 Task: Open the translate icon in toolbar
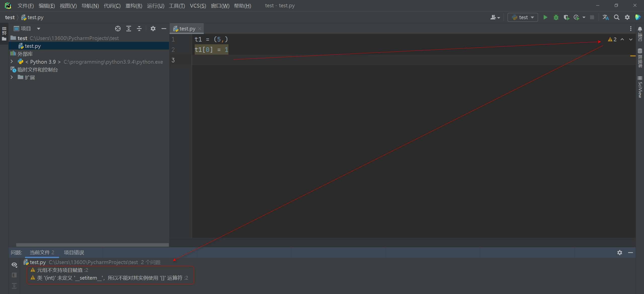point(606,17)
